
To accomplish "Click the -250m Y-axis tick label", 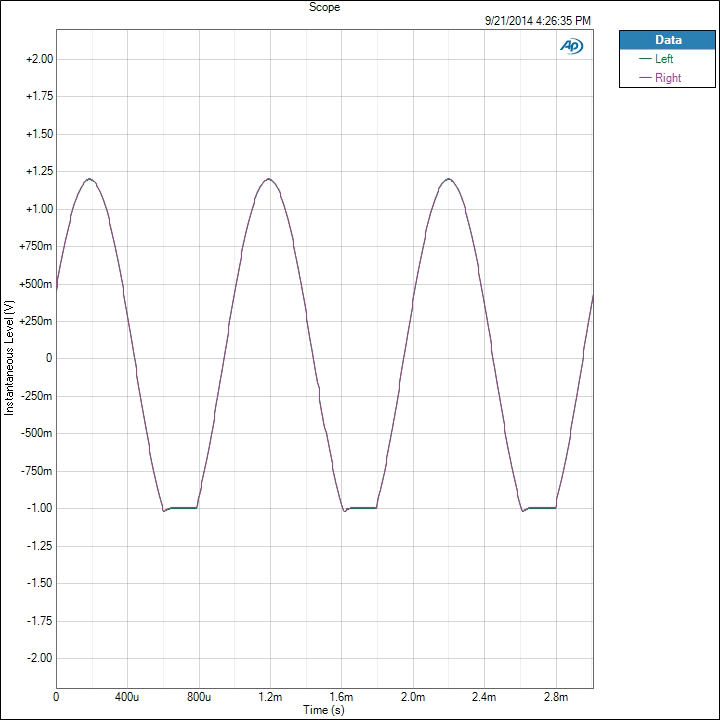I will pyautogui.click(x=37, y=396).
